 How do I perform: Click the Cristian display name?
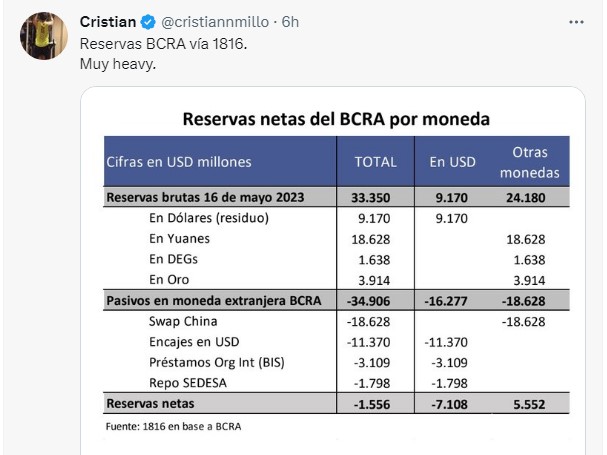(x=108, y=22)
